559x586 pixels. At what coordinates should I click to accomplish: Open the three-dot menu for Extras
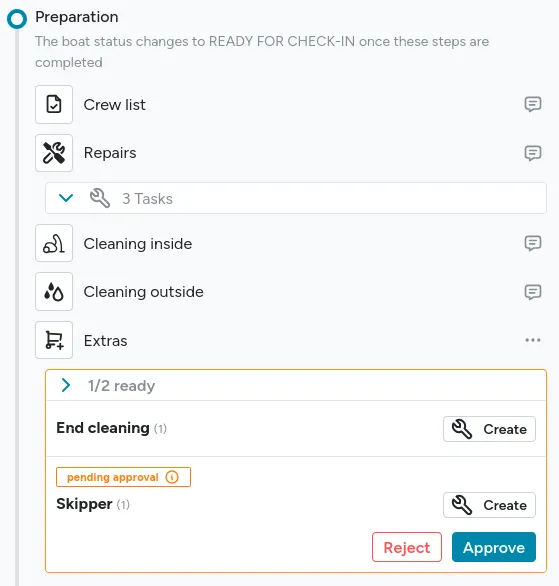click(532, 340)
